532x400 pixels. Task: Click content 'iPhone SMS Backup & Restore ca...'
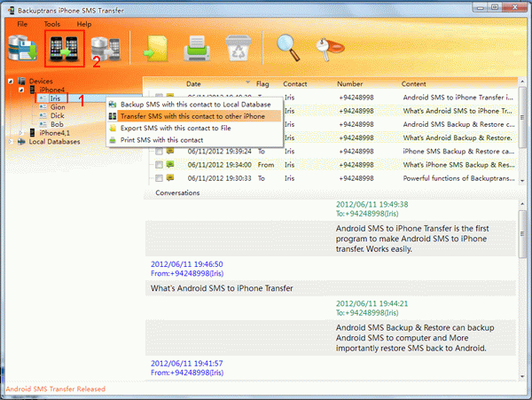coord(458,152)
